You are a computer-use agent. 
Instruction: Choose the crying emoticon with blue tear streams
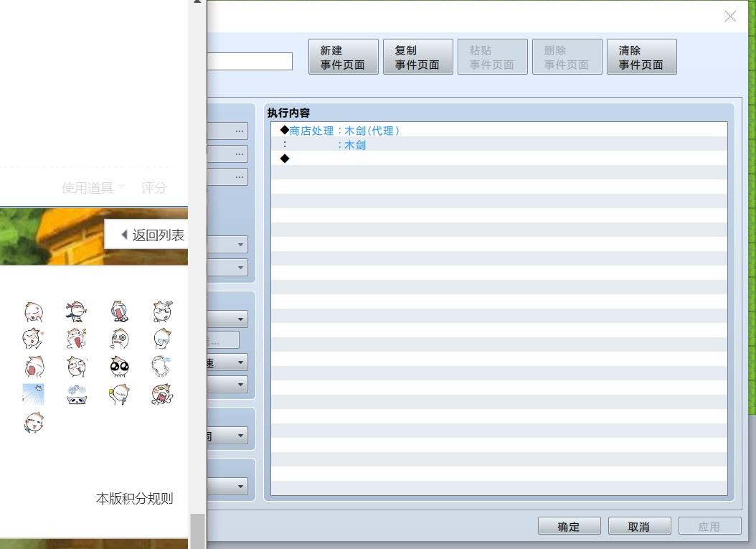click(x=119, y=311)
